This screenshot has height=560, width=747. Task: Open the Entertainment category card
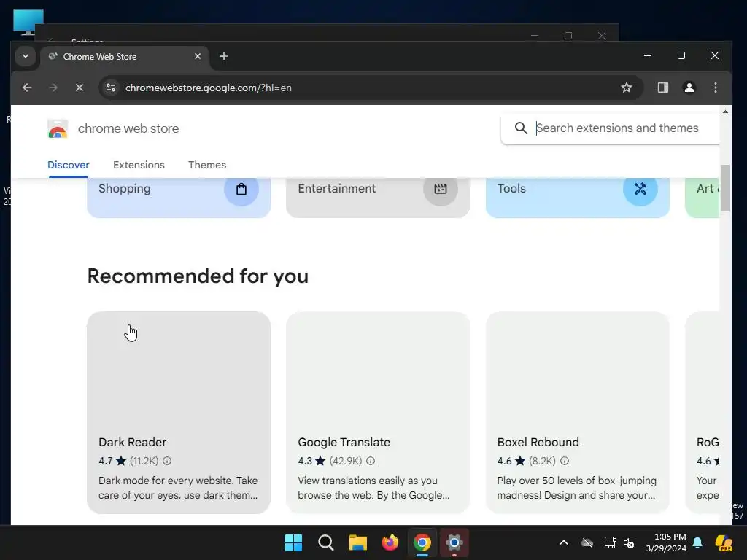point(378,198)
